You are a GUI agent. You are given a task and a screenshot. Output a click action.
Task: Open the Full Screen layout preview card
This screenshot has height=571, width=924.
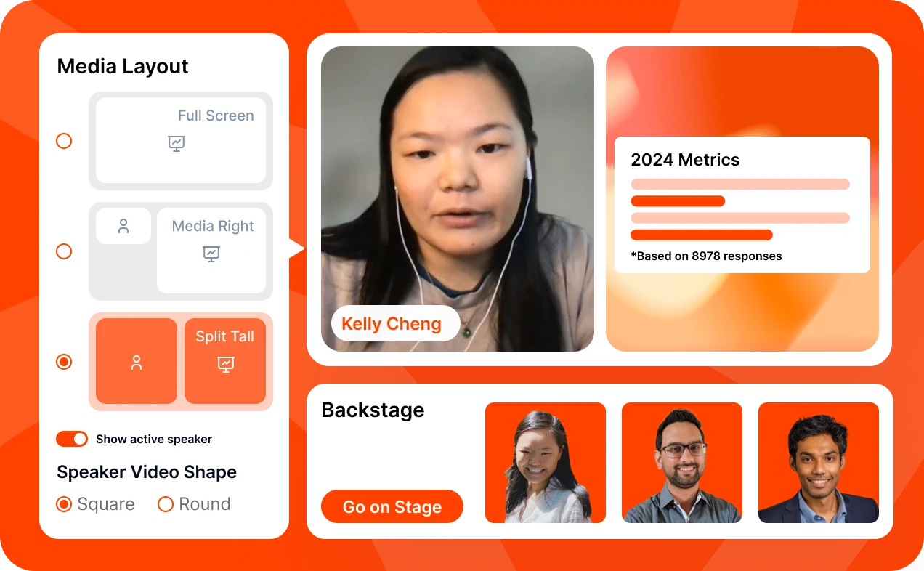(181, 141)
